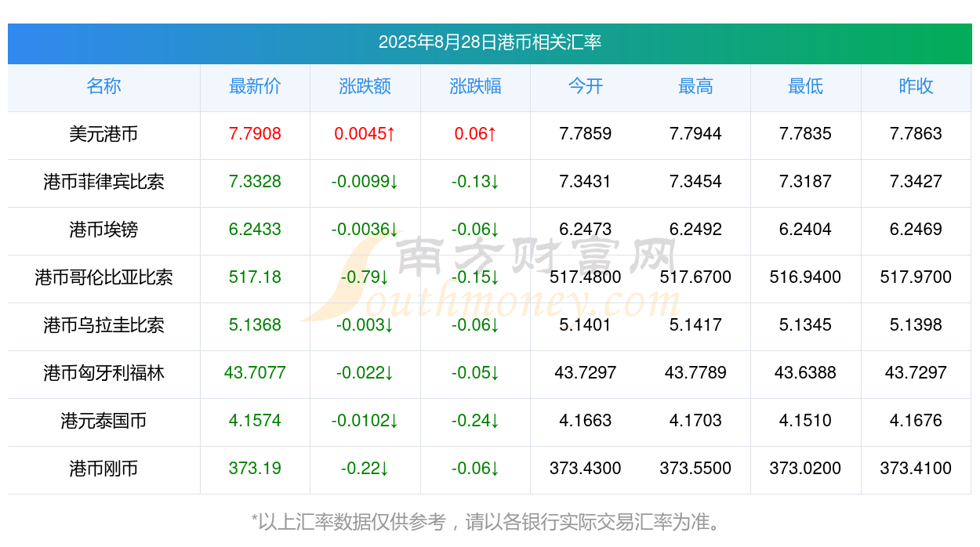
Task: Click the 港元泰国币 row name
Action: (103, 421)
